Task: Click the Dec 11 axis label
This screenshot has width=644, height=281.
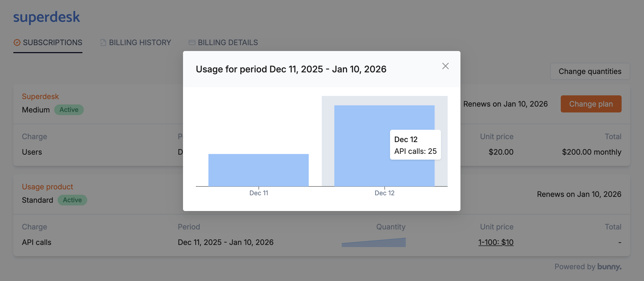Action: tap(259, 193)
